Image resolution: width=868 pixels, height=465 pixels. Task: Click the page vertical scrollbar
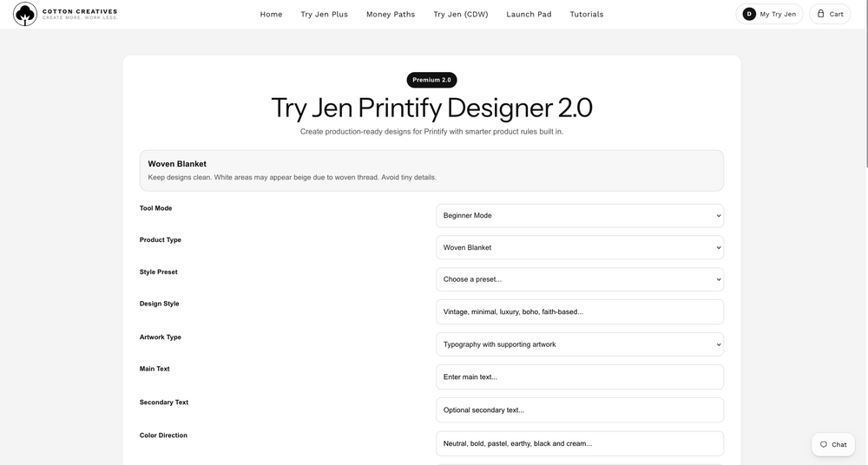[x=866, y=83]
